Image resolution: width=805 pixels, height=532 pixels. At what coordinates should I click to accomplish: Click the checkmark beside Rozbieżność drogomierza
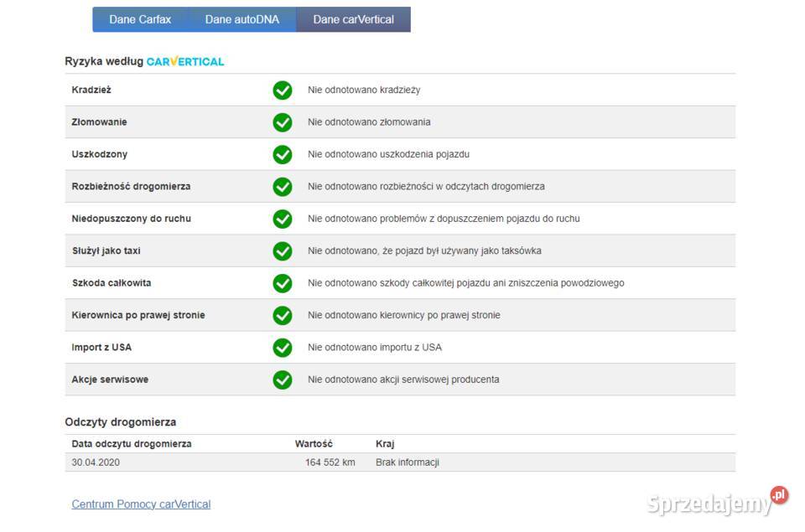pos(283,187)
